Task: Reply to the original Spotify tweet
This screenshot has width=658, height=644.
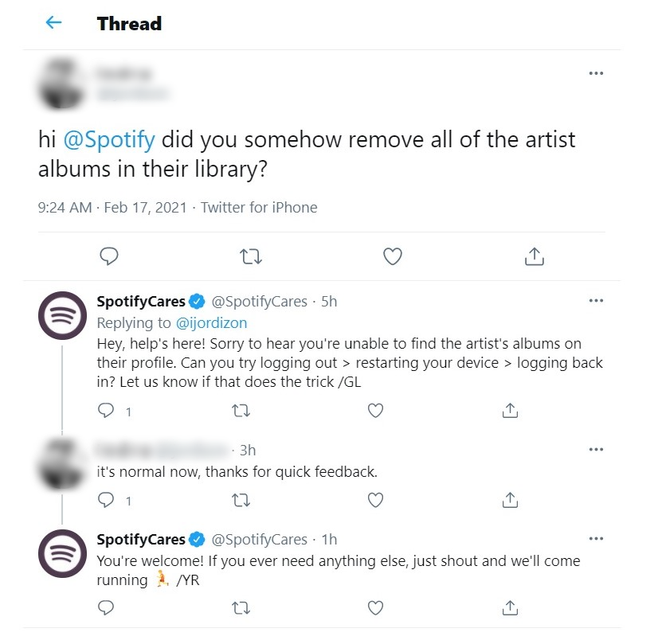Action: pyautogui.click(x=109, y=256)
